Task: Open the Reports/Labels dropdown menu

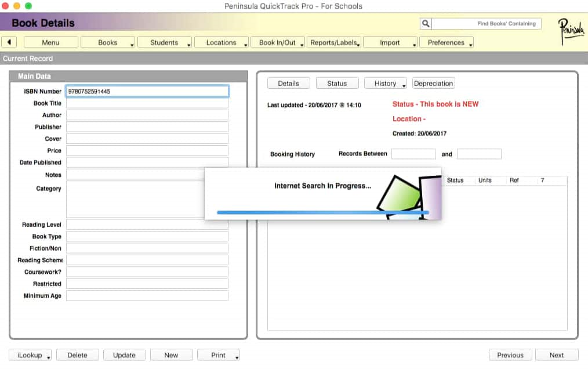Action: pyautogui.click(x=334, y=42)
